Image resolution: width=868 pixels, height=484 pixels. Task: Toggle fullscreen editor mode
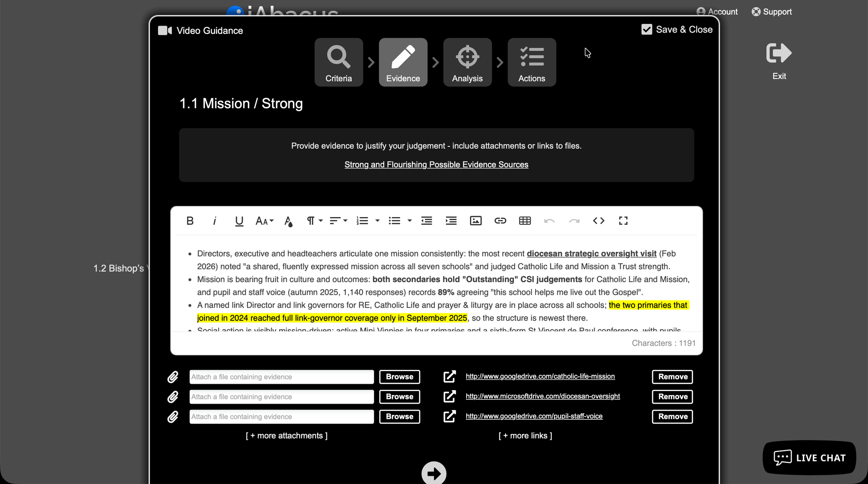tap(623, 221)
